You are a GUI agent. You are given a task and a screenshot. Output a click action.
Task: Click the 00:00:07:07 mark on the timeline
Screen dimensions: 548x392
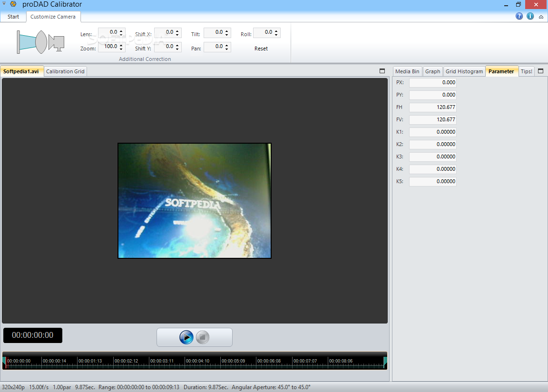pos(305,361)
